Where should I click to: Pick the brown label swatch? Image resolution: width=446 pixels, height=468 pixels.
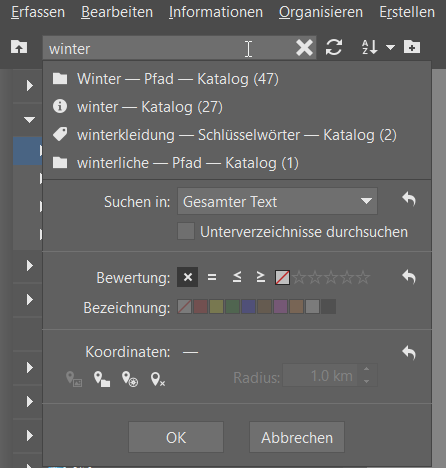[x=264, y=307]
